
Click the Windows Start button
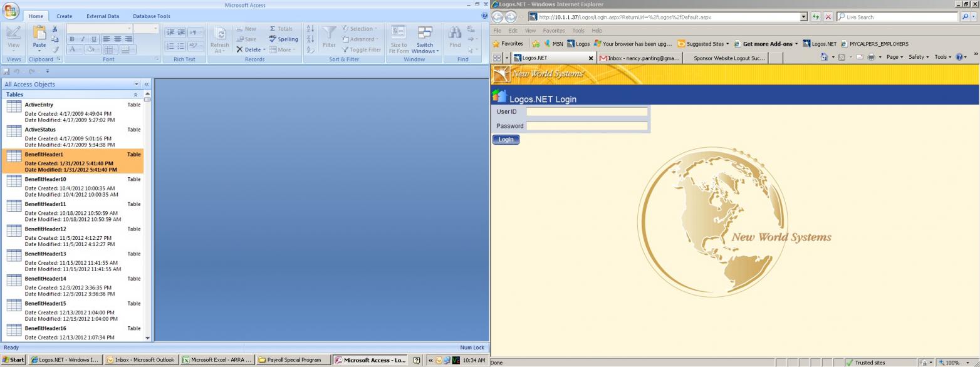[13, 360]
